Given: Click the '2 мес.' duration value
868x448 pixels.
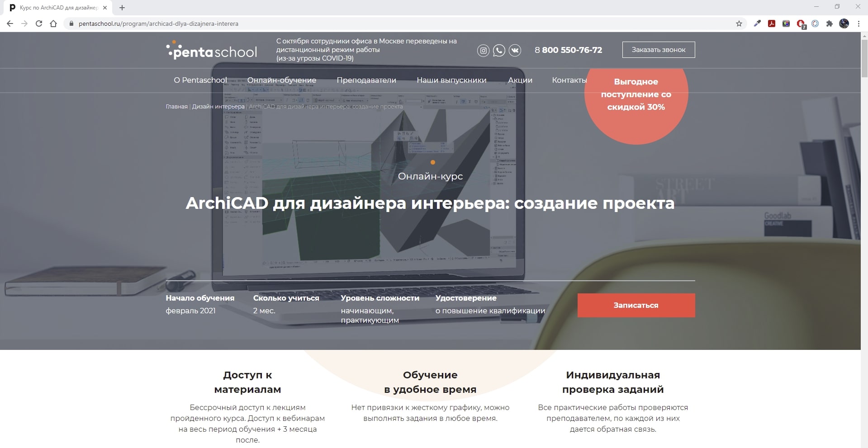Looking at the screenshot, I should (264, 311).
